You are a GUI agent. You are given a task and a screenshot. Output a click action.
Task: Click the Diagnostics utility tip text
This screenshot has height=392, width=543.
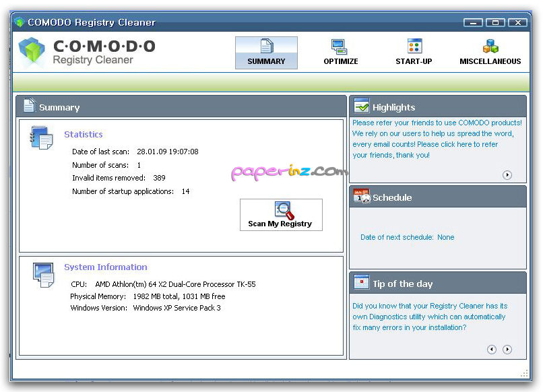coord(429,317)
